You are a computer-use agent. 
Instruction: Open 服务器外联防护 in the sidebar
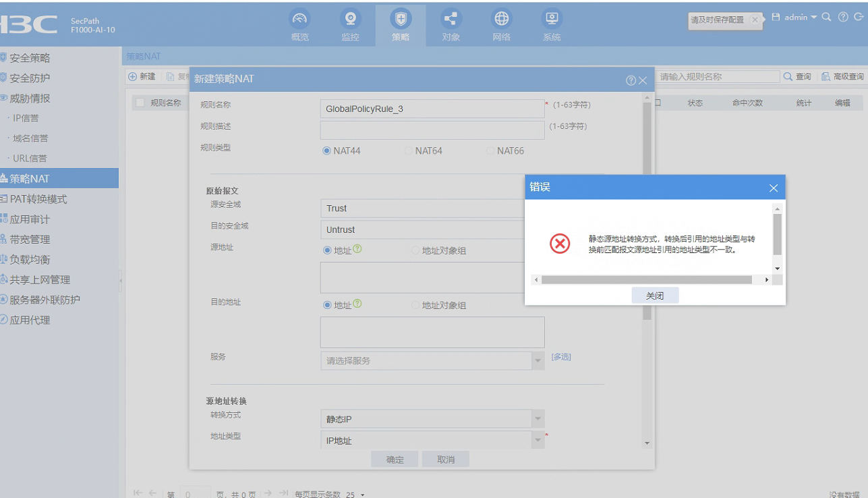pyautogui.click(x=45, y=300)
